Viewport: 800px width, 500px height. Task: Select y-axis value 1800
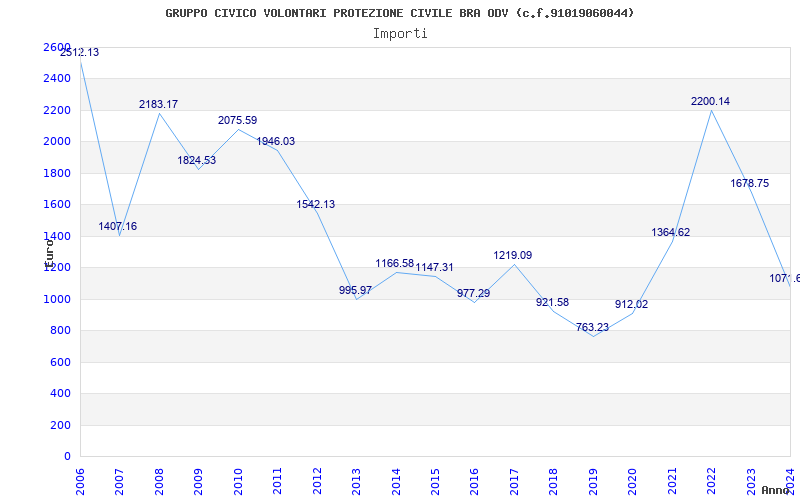(x=57, y=173)
